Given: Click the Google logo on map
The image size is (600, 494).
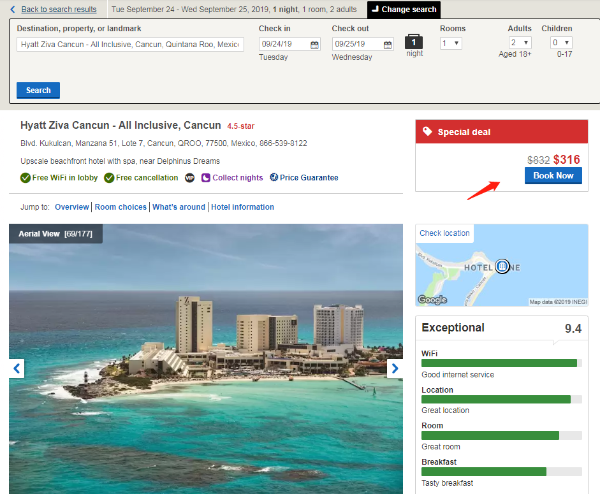Looking at the screenshot, I should (x=432, y=299).
